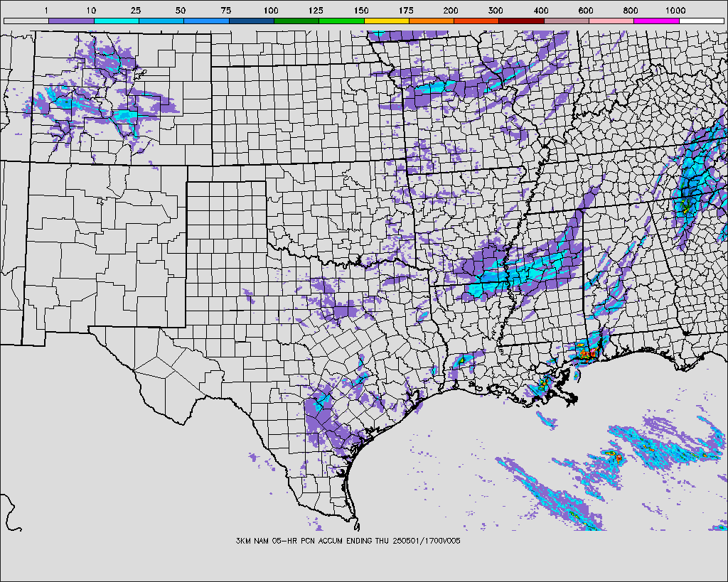The height and width of the screenshot is (582, 728).
Task: Click the legend value "1"
Action: 46,11
